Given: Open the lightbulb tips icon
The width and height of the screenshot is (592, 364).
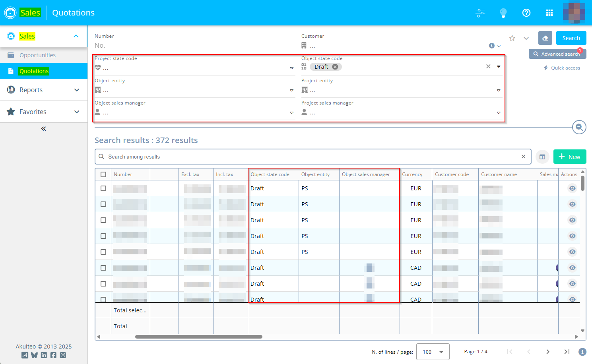Looking at the screenshot, I should tap(503, 13).
